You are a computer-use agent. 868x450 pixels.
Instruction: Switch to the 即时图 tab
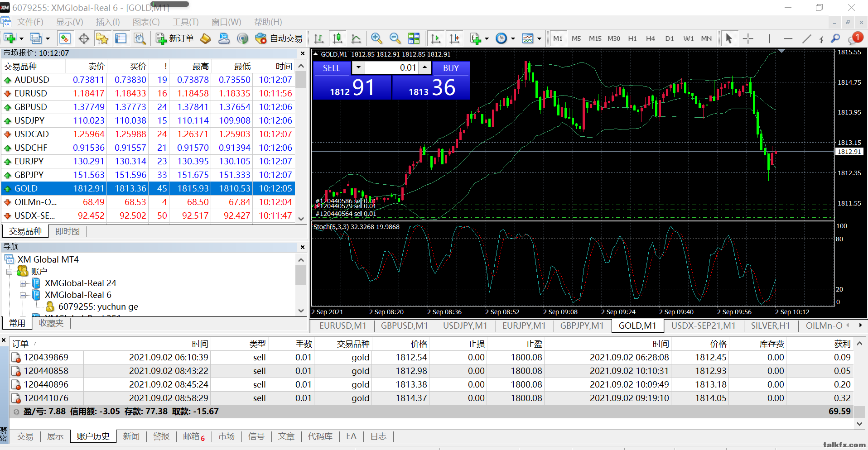[68, 231]
